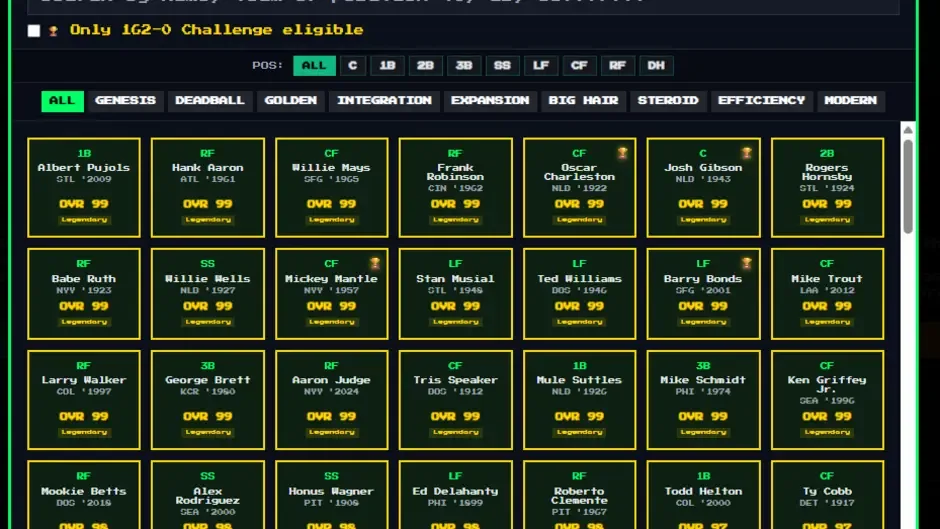Pick Todd Helton player card
Screen dimensions: 940x529
coord(703,495)
